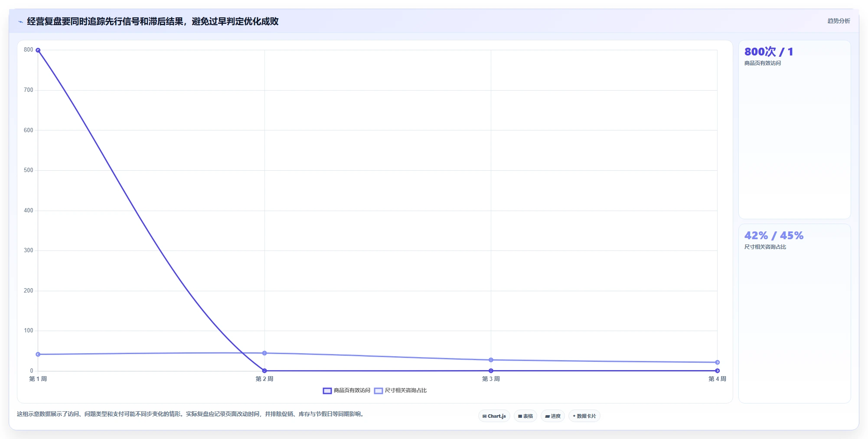
Task: Click 尺寸相关咨询占比 point at 第 1 周
Action: click(x=38, y=354)
